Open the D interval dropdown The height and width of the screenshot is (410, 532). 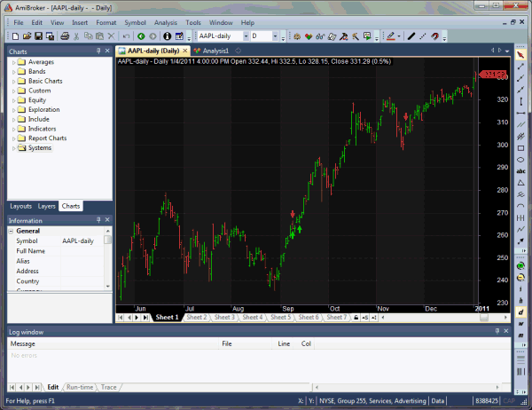pyautogui.click(x=275, y=36)
